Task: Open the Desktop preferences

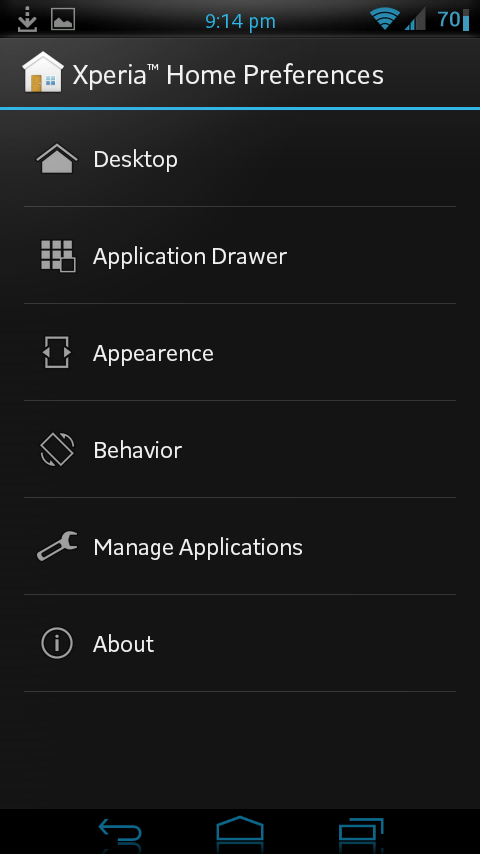Action: [240, 159]
